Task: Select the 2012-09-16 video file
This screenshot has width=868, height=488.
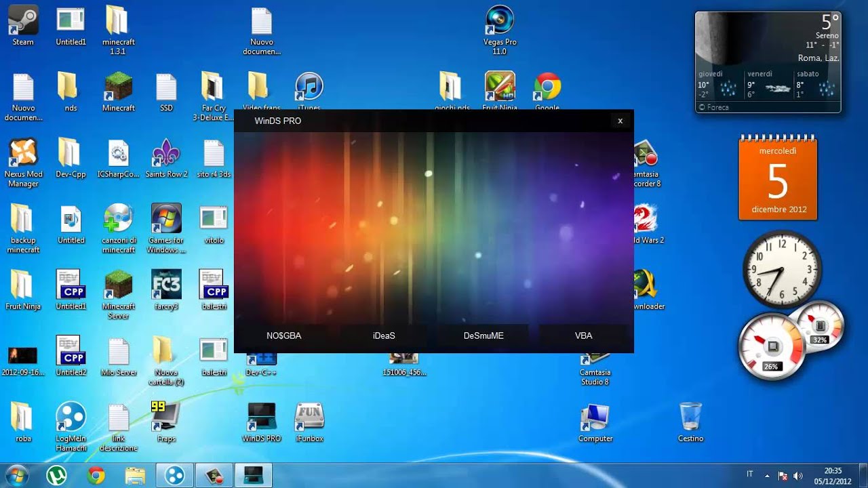Action: pos(23,360)
